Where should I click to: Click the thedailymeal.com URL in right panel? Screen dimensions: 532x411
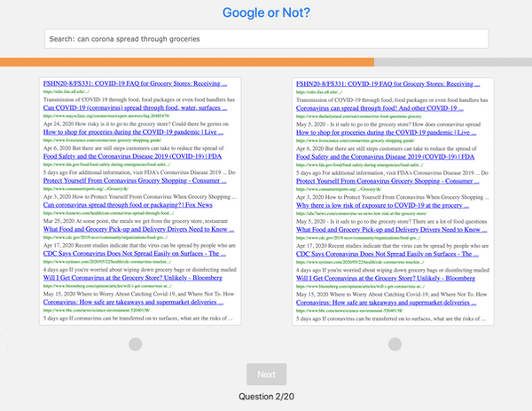pyautogui.click(x=358, y=116)
